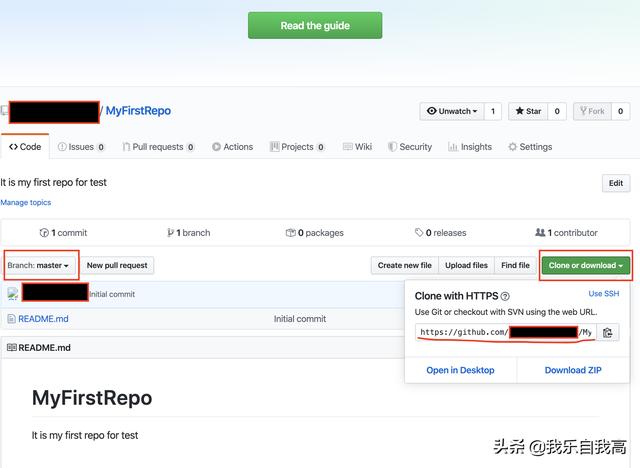Image resolution: width=640 pixels, height=468 pixels.
Task: View the 1 branch list
Action: [x=189, y=233]
